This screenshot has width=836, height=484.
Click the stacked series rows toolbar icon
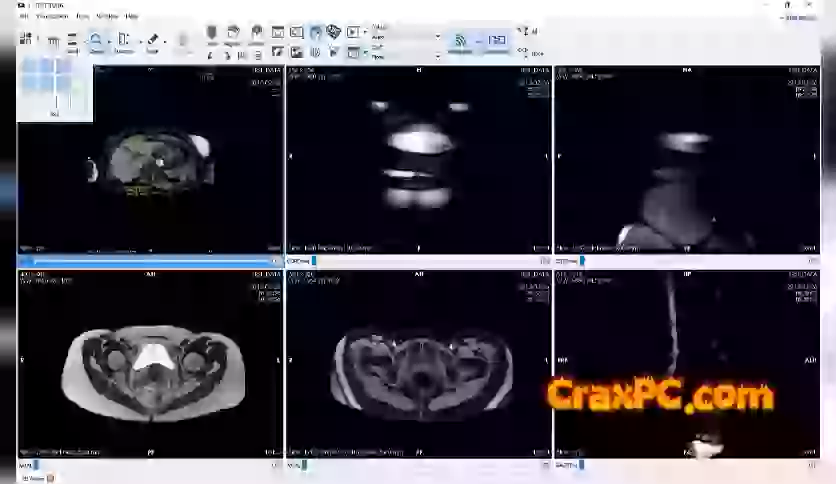tap(72, 40)
